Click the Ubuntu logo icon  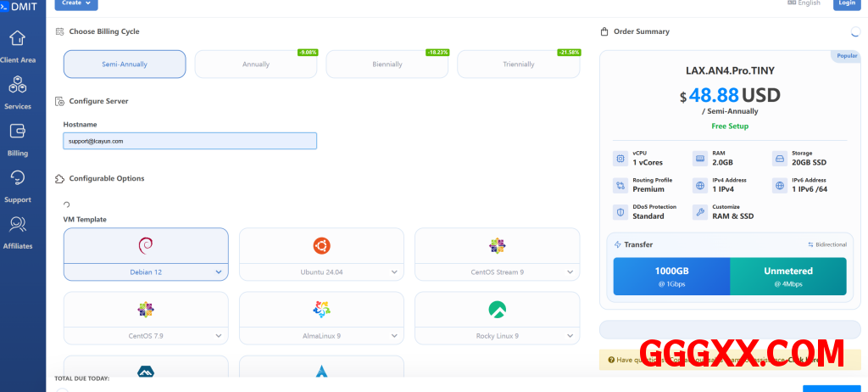(x=321, y=246)
